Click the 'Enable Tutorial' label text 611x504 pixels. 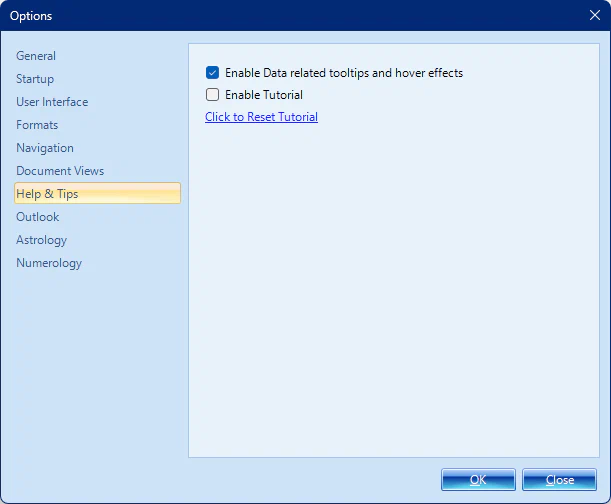tap(264, 95)
